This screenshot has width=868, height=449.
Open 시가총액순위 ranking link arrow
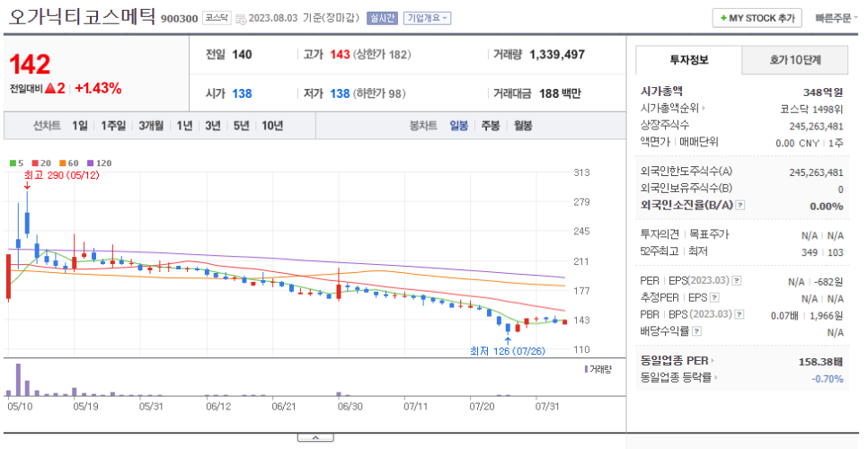[x=704, y=109]
